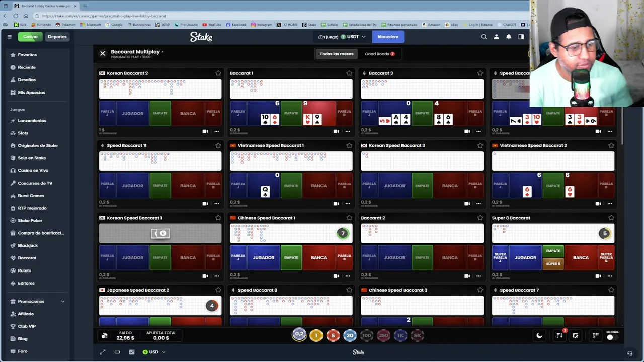This screenshot has width=644, height=362.
Task: Enter fullscreen mode with expand icon
Action: 103,352
